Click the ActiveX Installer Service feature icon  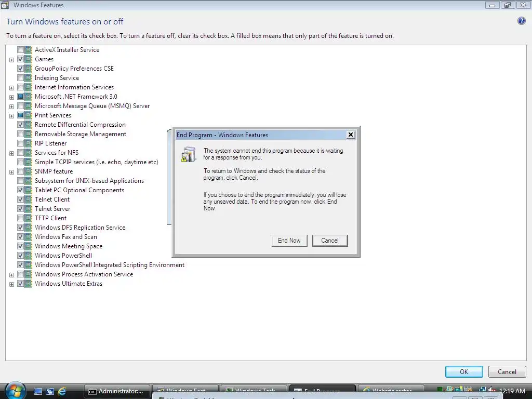(29, 49)
